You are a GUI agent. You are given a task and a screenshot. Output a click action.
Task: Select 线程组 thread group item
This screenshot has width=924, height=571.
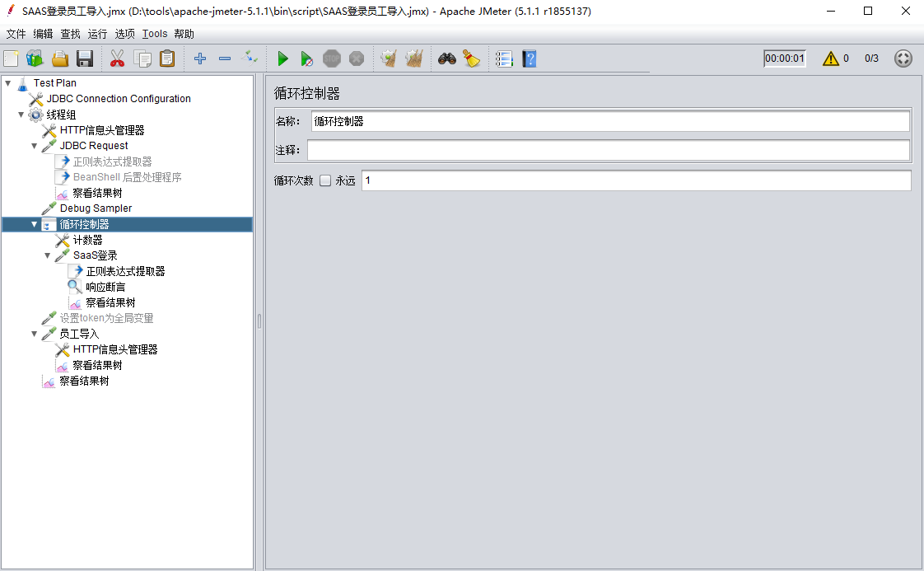[x=61, y=115]
